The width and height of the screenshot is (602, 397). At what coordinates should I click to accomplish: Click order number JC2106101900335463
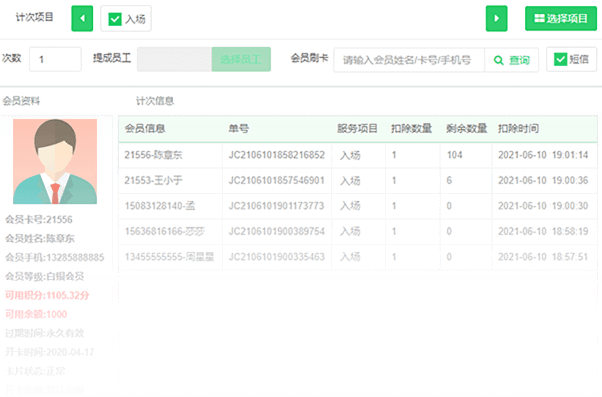pyautogui.click(x=276, y=257)
